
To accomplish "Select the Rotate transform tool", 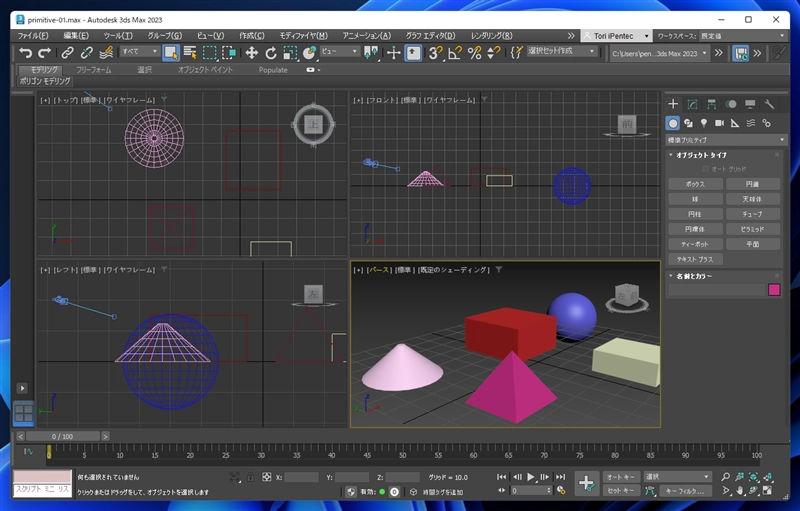I will coord(270,52).
